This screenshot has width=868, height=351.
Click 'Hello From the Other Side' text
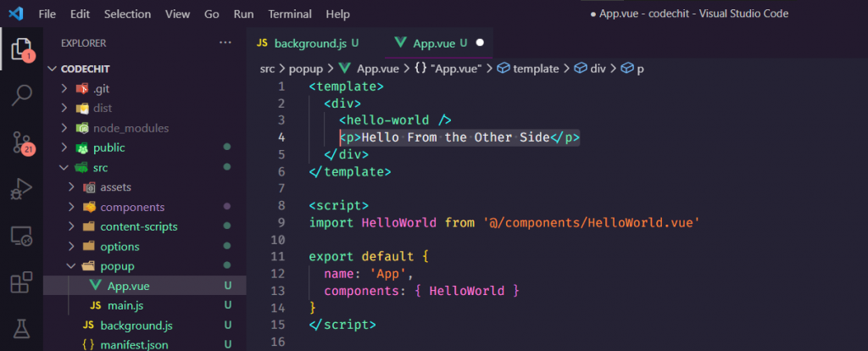(x=455, y=137)
